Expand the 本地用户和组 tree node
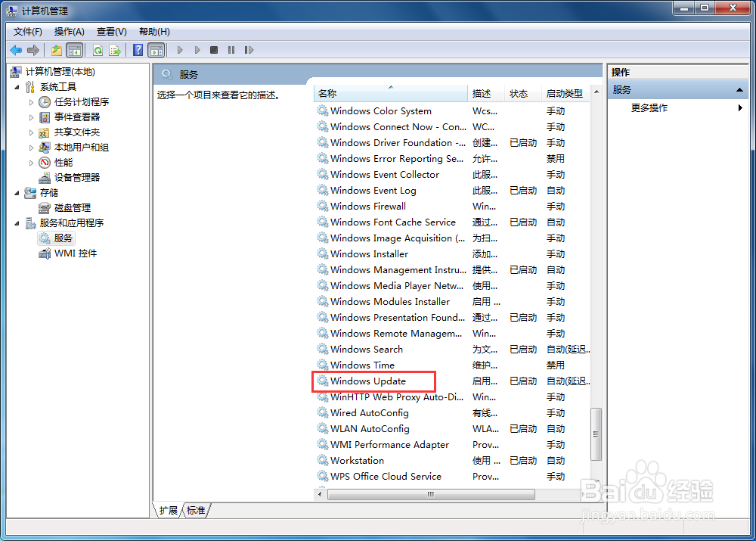756x541 pixels. coord(31,148)
